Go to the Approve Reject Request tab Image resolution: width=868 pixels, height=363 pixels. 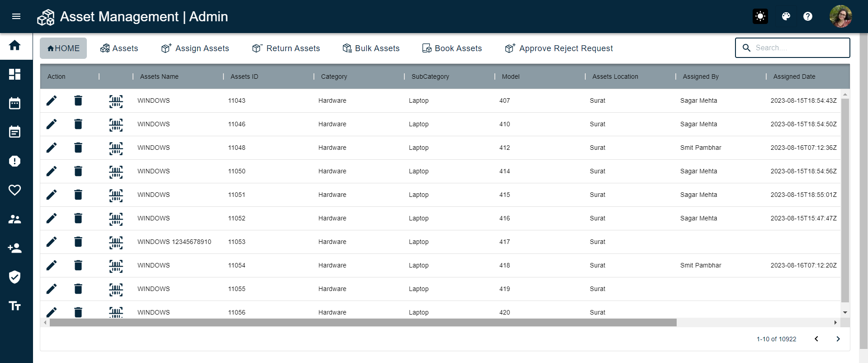(x=559, y=48)
